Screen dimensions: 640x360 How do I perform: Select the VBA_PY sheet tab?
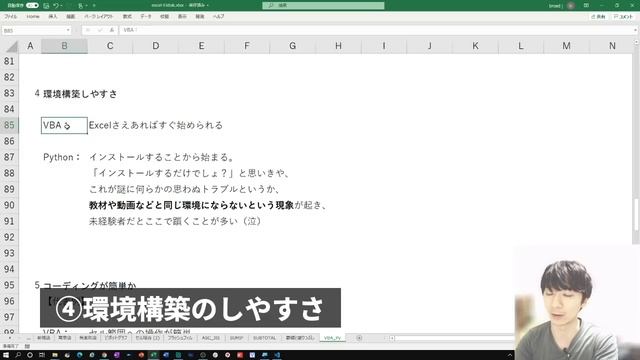point(332,338)
